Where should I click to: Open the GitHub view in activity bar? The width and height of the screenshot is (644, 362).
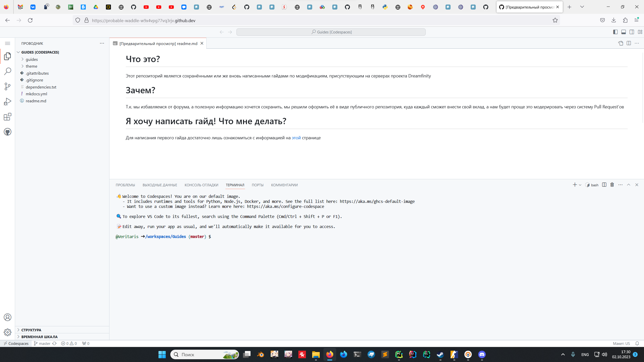tap(8, 132)
